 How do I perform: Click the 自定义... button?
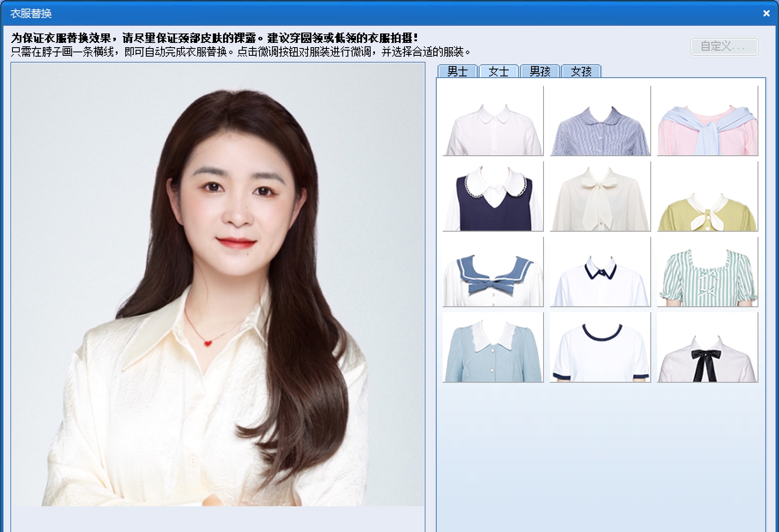(x=724, y=46)
